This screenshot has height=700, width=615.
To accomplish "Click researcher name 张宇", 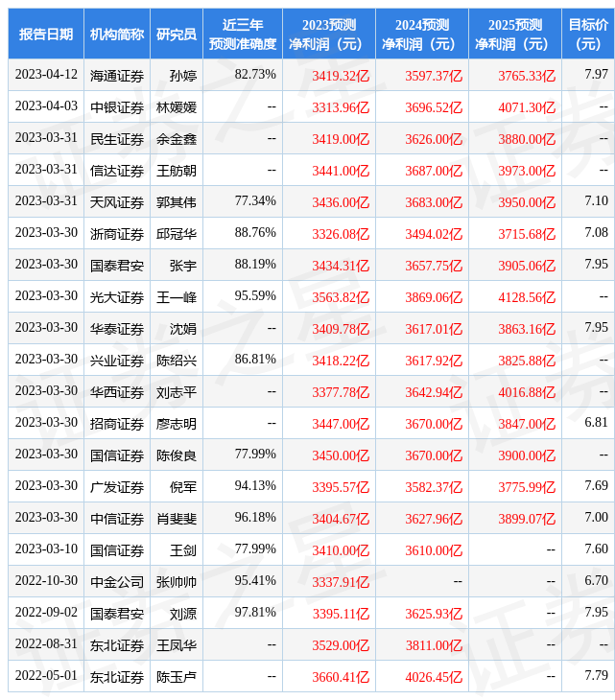I will pos(183,266).
